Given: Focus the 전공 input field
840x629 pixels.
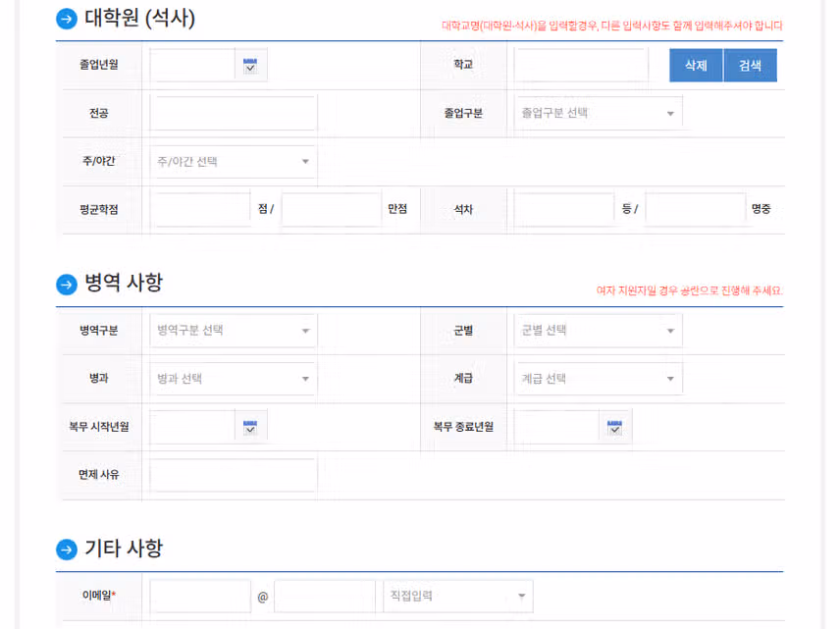Looking at the screenshot, I should pyautogui.click(x=234, y=113).
